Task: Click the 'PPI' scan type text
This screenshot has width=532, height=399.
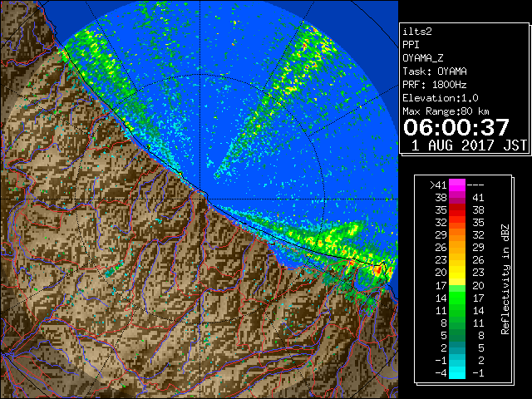Action: [x=411, y=45]
